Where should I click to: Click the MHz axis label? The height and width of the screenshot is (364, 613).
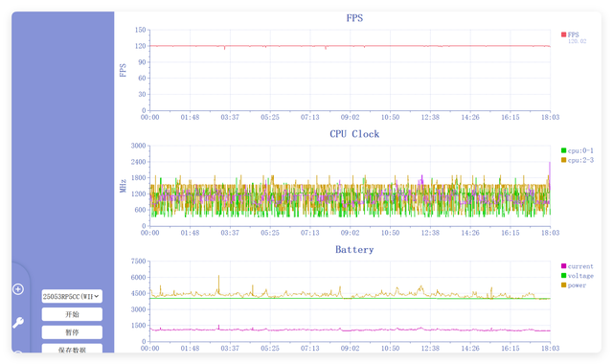(124, 186)
